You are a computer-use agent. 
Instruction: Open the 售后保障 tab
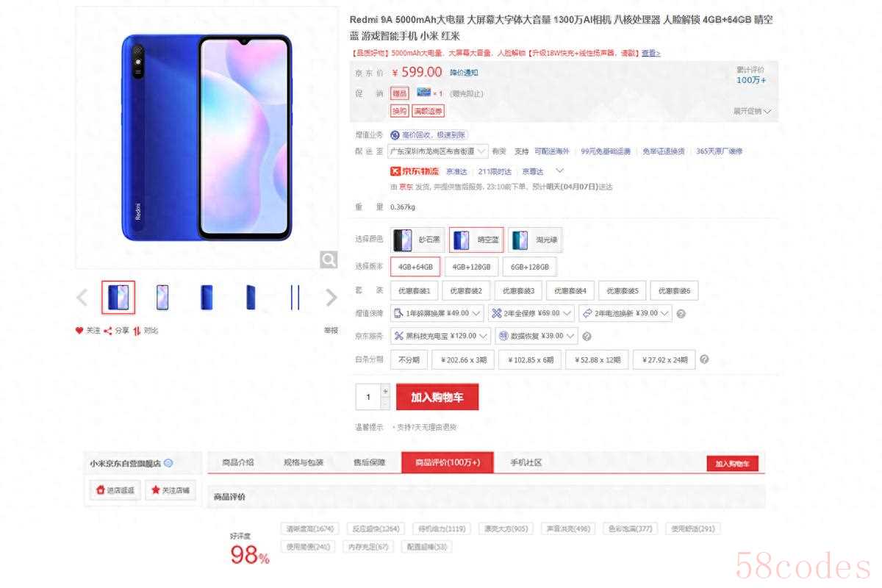[x=369, y=462]
